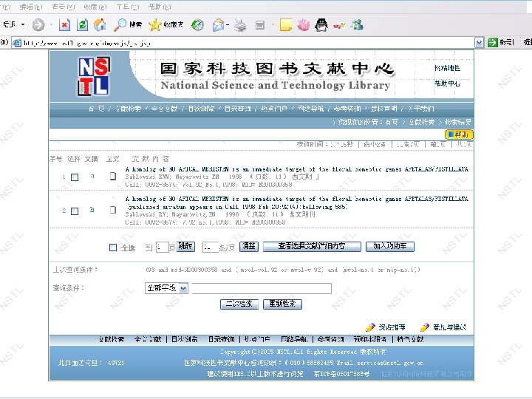Open the Favorites star toolbar button
Screen dimensions: 532x399
click(166, 25)
